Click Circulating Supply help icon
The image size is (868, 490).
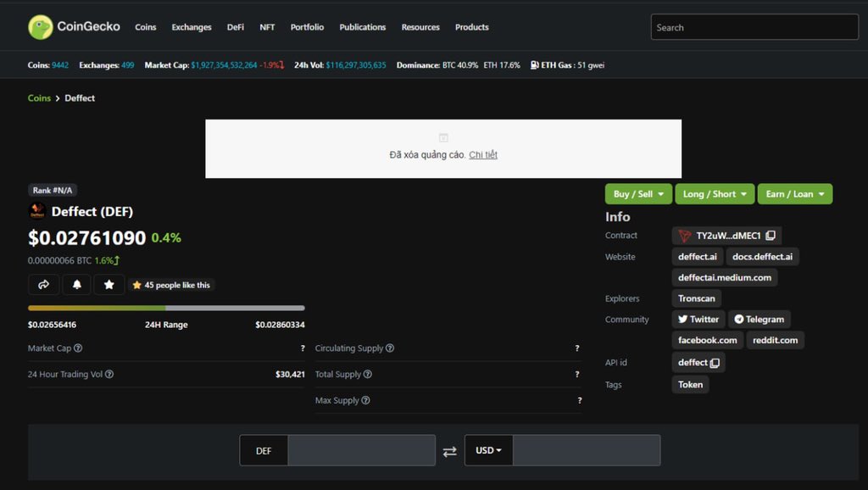pyautogui.click(x=390, y=348)
